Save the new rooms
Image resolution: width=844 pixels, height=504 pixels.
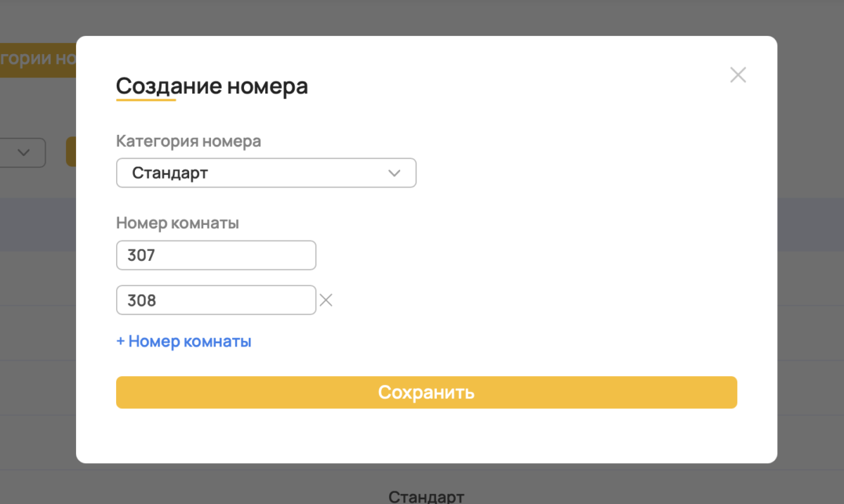tap(426, 392)
